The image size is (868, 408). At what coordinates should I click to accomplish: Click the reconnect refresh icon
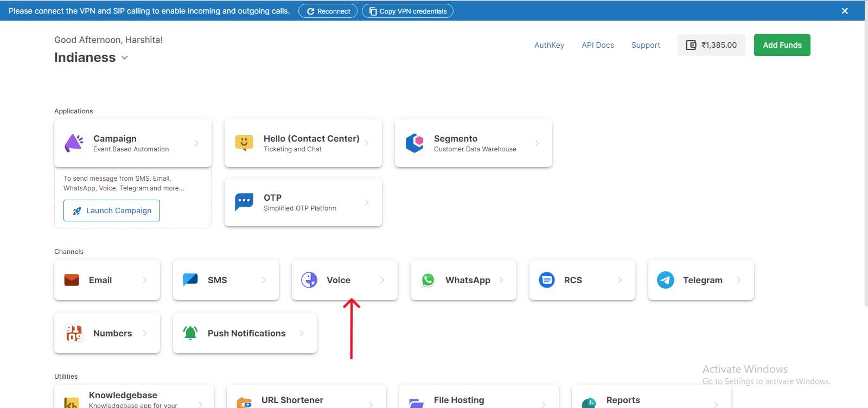click(x=311, y=11)
